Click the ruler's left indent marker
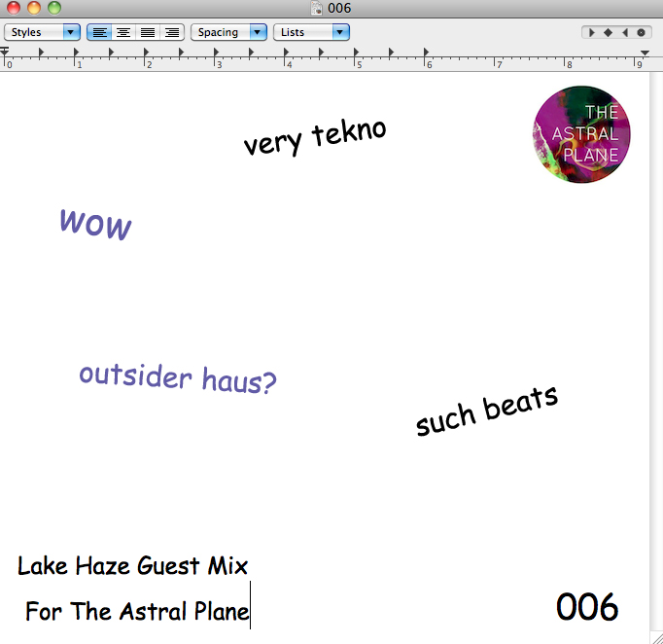This screenshot has height=644, width=663. (x=5, y=53)
